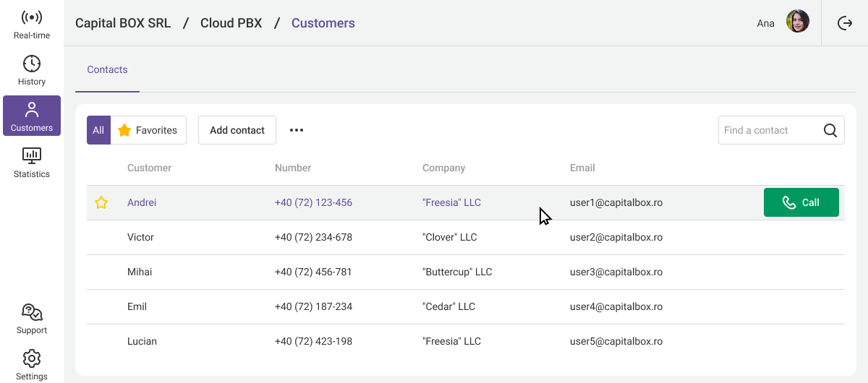Call Andrei using the green Call button
The image size is (868, 383).
(x=801, y=203)
